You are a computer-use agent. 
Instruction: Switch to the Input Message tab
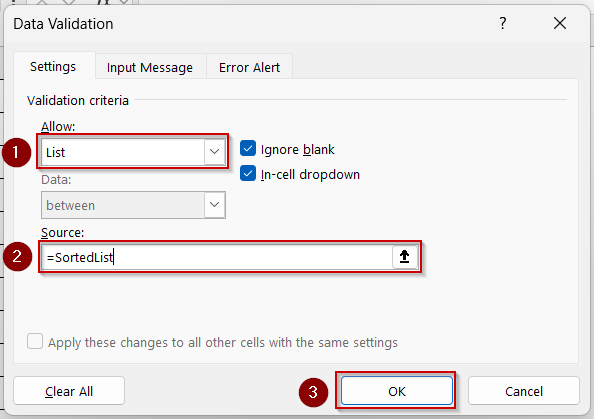click(150, 67)
